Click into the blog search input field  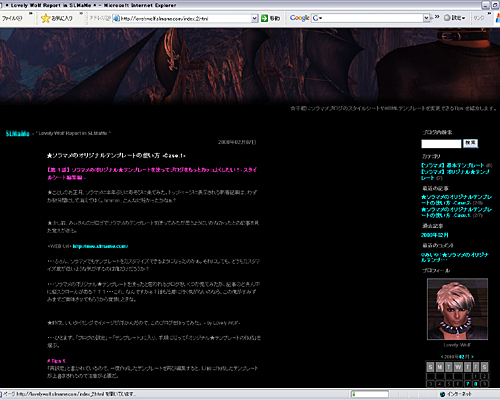tap(441, 144)
